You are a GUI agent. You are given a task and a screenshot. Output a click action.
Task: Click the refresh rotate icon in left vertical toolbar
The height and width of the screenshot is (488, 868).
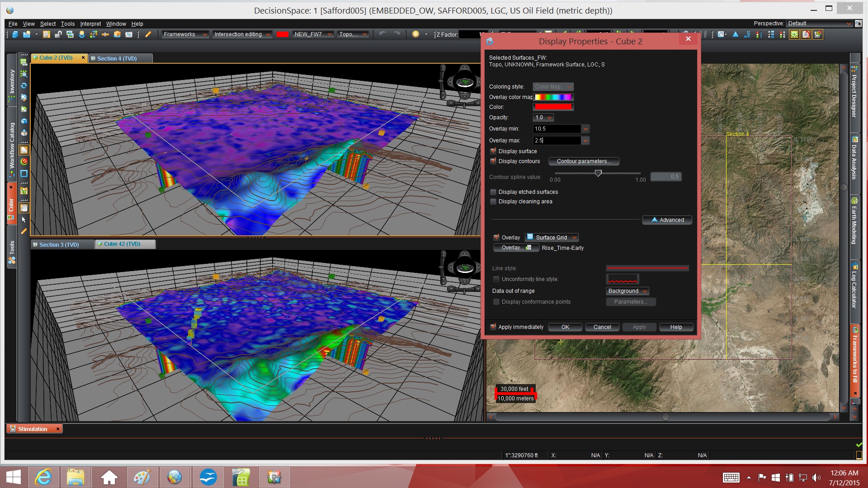click(x=24, y=85)
